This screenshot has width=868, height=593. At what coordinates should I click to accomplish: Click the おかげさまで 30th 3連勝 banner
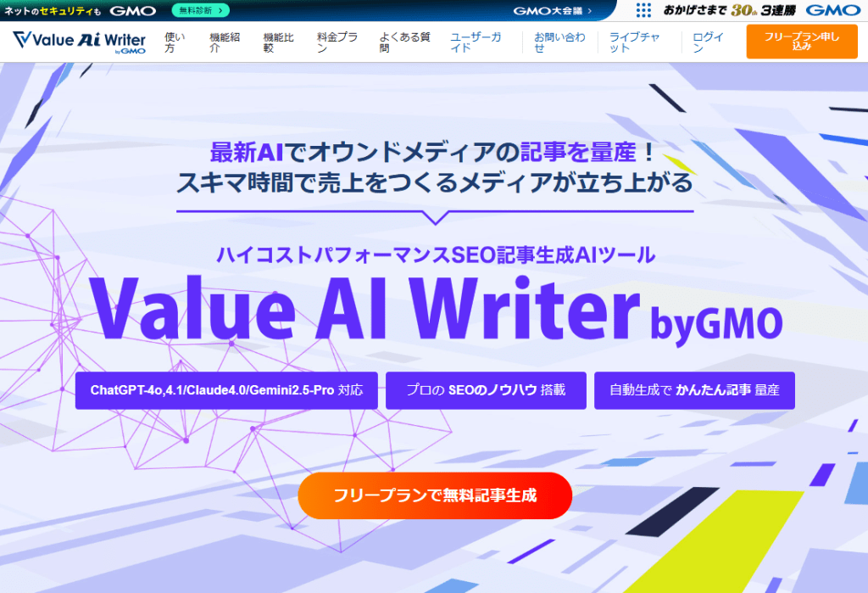pos(730,10)
